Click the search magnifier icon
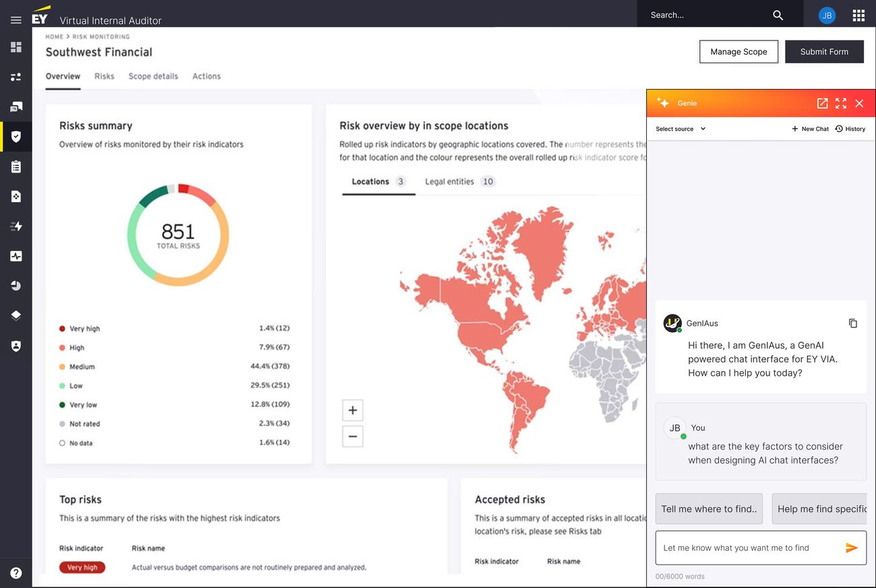The image size is (876, 588). (778, 15)
